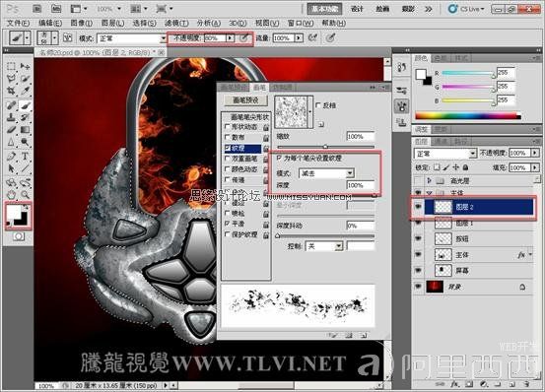This screenshot has height=392, width=545.
Task: Expand the 高光层 layer group
Action: pos(430,180)
